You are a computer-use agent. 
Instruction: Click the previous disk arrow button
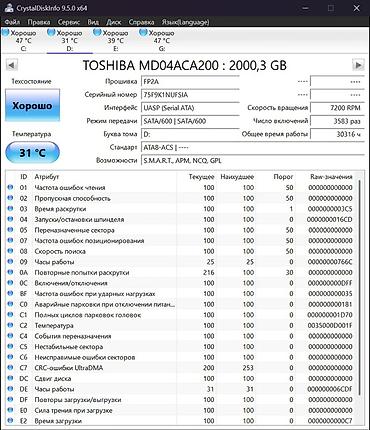pos(11,65)
